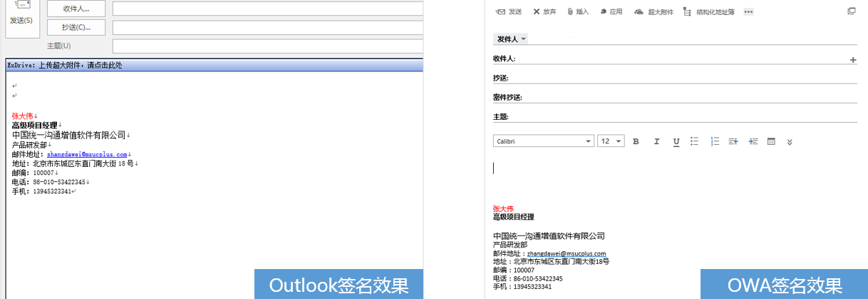
Task: Open the 结构化地址簿 address book
Action: coord(687,11)
